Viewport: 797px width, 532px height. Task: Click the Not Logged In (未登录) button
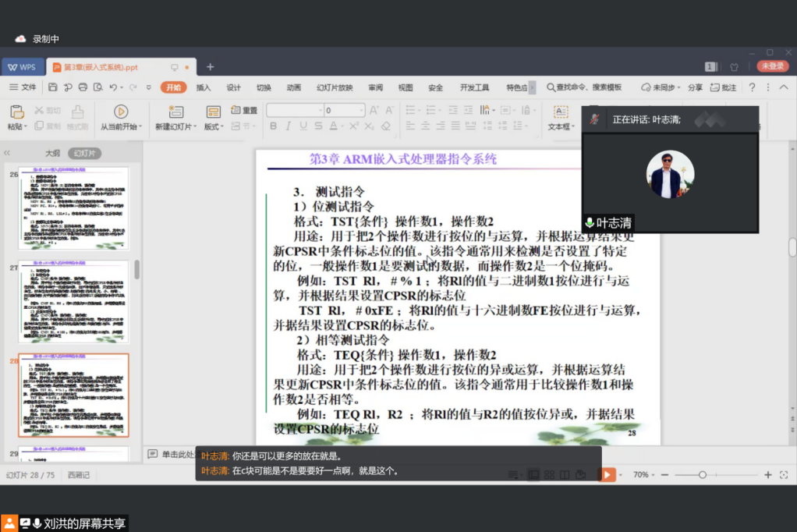tap(773, 66)
